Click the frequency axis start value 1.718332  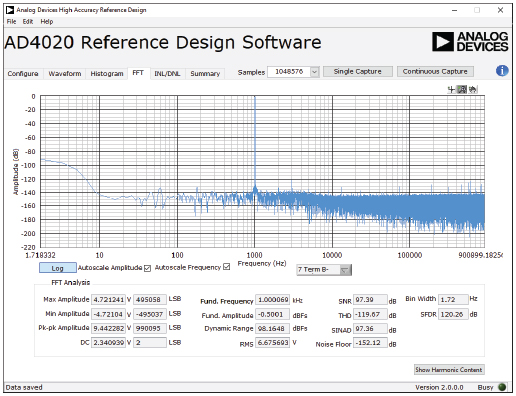coord(40,255)
